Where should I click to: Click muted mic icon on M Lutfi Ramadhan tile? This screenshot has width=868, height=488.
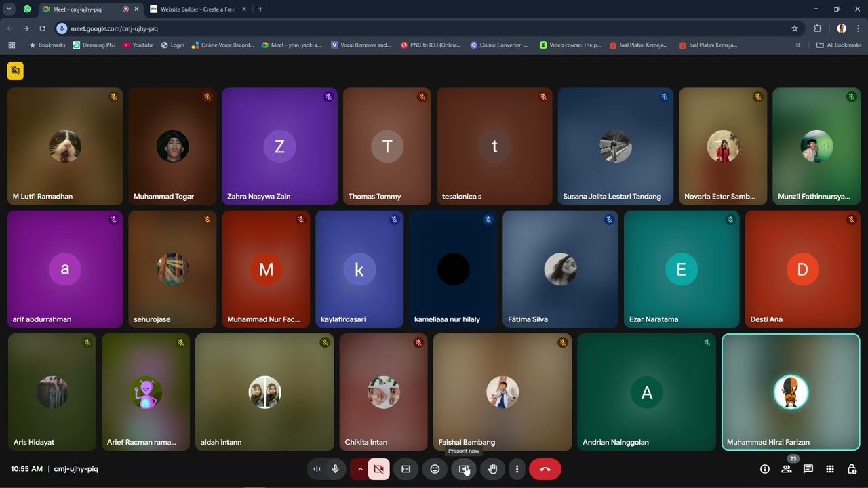114,97
